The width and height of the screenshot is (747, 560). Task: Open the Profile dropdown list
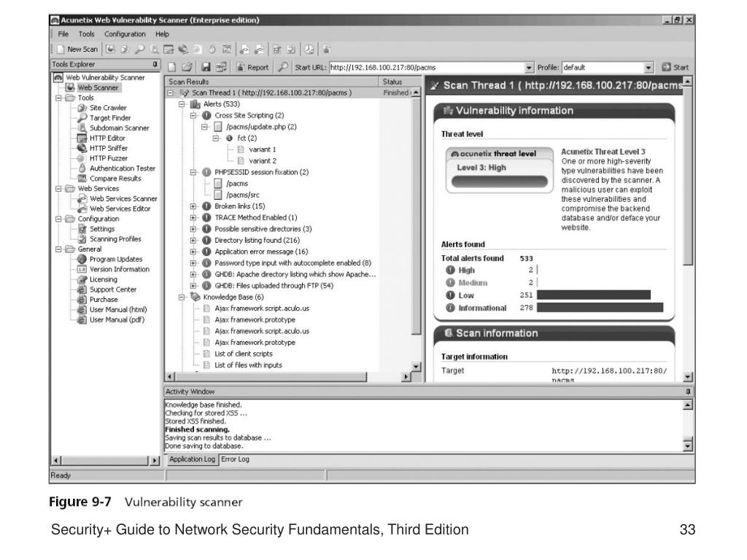click(648, 68)
